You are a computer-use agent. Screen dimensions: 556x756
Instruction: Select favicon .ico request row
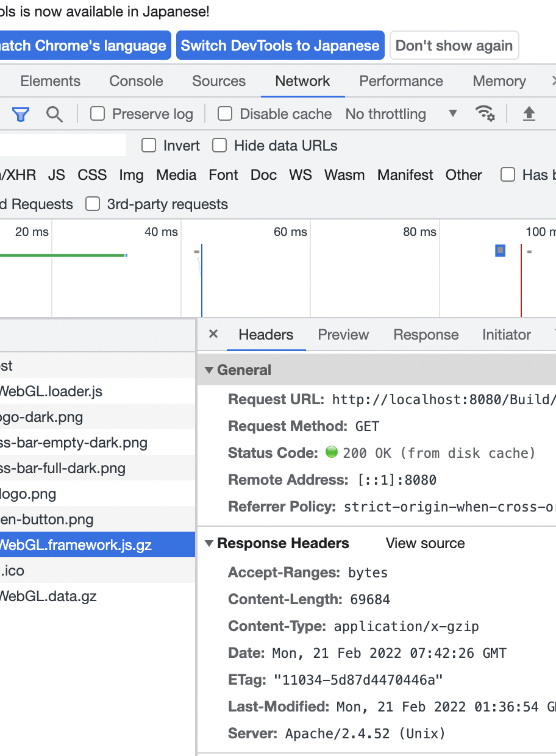(x=98, y=571)
